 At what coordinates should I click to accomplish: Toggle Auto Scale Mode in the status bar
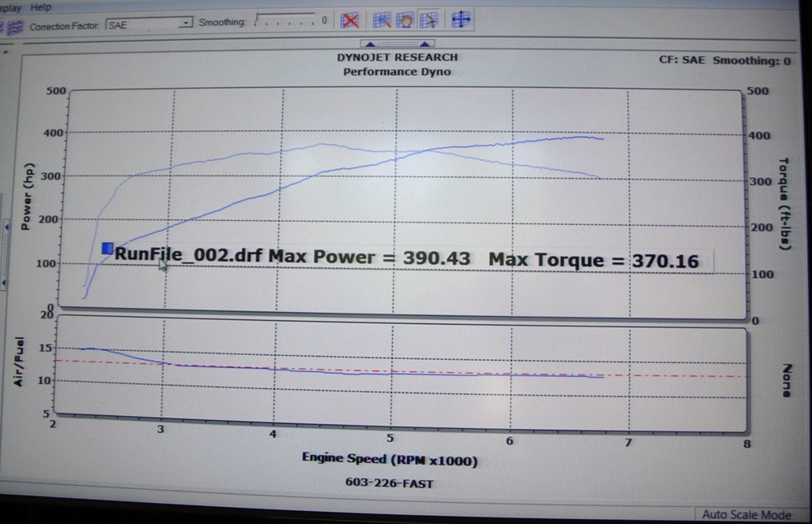(x=747, y=515)
